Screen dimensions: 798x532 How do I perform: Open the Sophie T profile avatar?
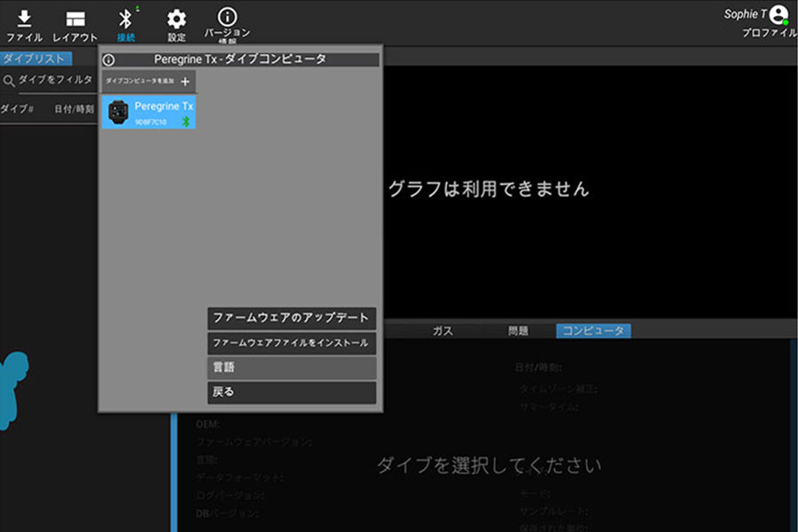tap(778, 14)
